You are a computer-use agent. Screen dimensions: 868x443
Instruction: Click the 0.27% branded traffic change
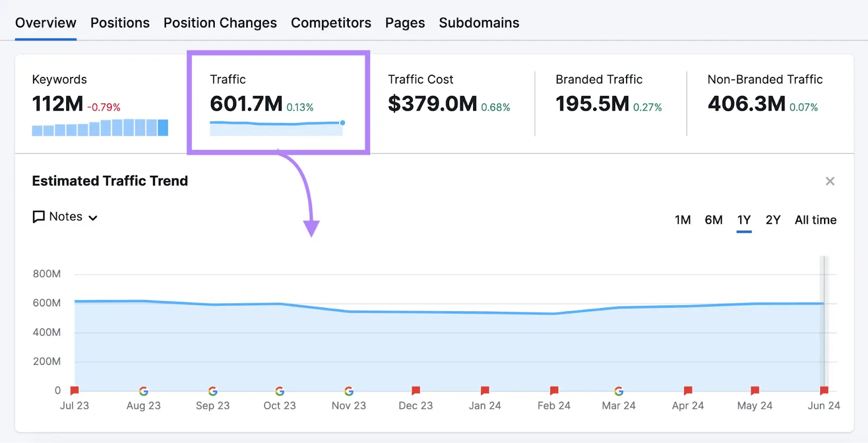coord(648,107)
